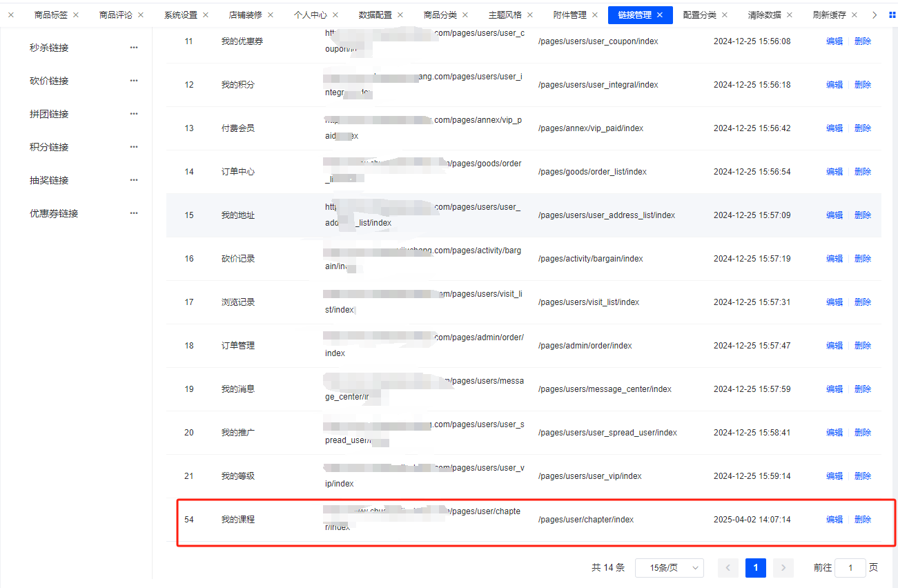Edit the 付费会员 link row
898x588 pixels.
pos(834,128)
